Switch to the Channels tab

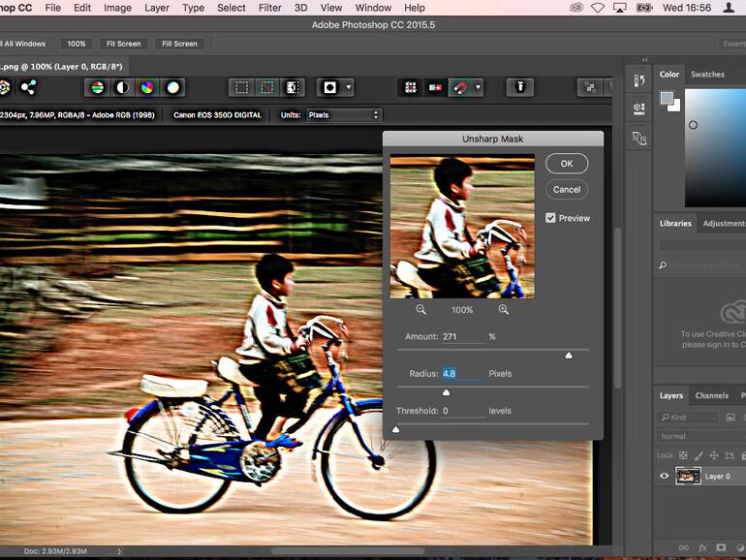pyautogui.click(x=711, y=395)
